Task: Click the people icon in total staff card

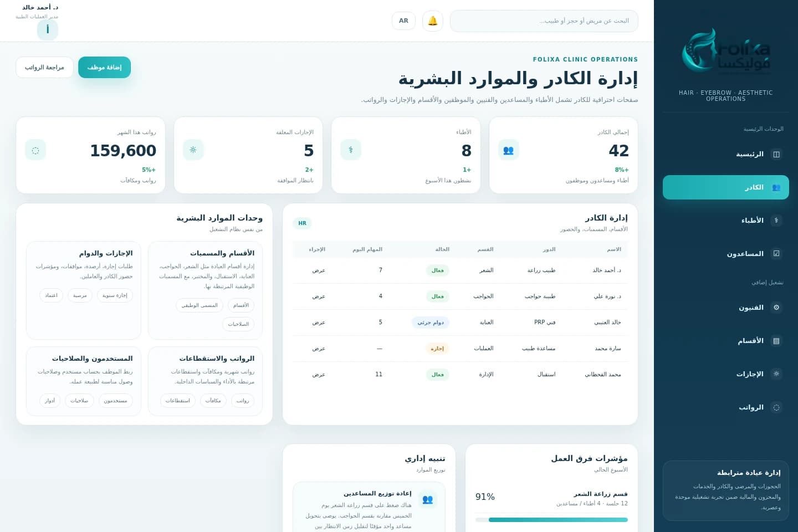Action: 508,150
